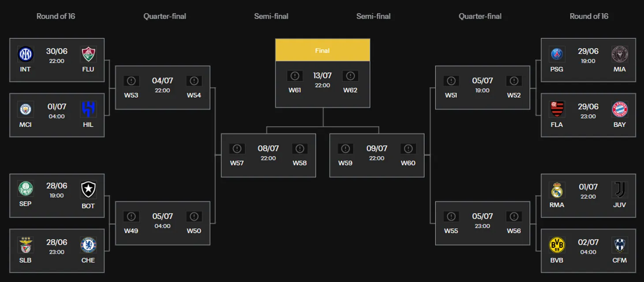Select the 04/07 quarter-final date
This screenshot has height=282, width=644.
(x=162, y=81)
